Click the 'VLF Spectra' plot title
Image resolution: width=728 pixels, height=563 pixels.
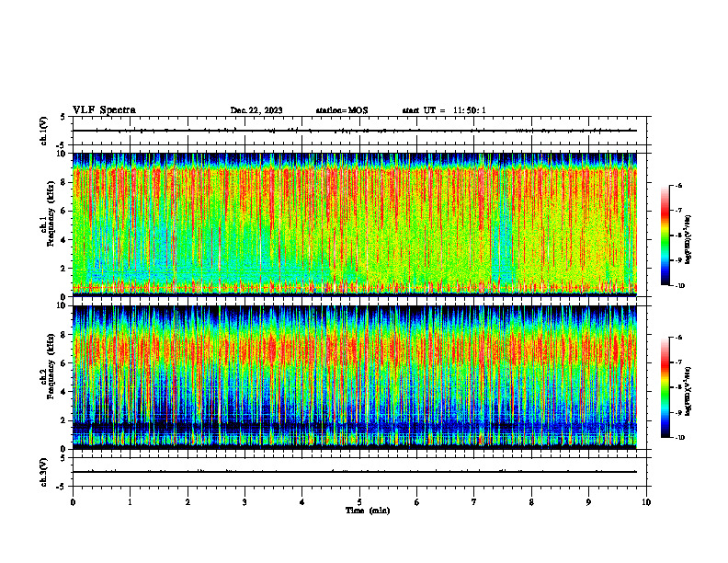(x=104, y=110)
